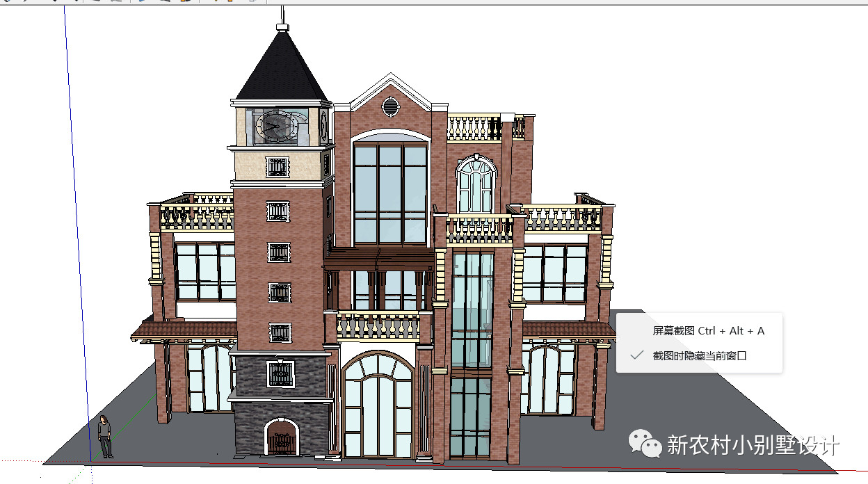This screenshot has height=484, width=868.
Task: Select the central balcony balustrade above entrance
Action: click(379, 325)
